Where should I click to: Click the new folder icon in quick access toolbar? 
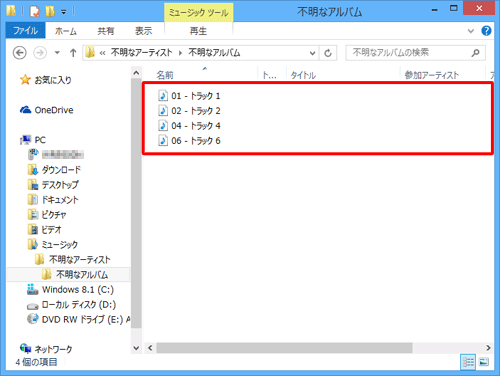coord(50,12)
